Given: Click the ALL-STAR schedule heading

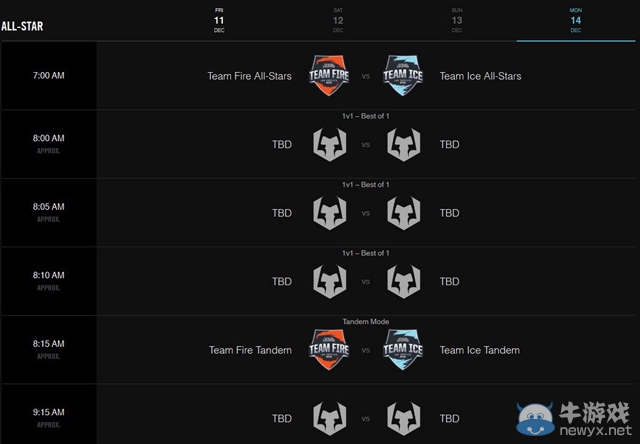Looking at the screenshot, I should point(22,25).
